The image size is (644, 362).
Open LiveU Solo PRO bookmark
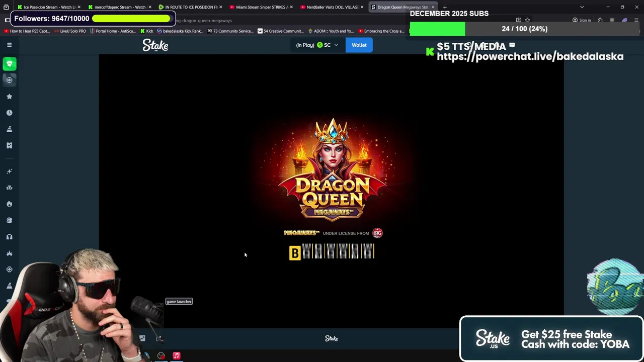70,31
